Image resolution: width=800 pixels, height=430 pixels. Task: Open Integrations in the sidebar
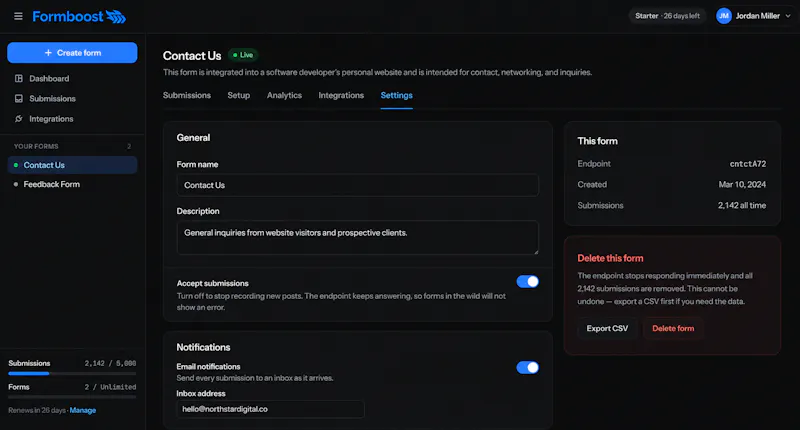pyautogui.click(x=72, y=119)
